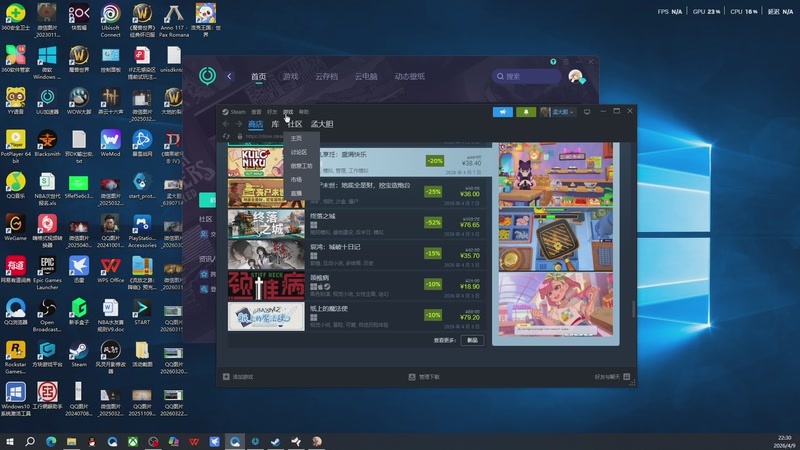The height and width of the screenshot is (450, 800).
Task: Click the UU accelerator logo
Action: [x=207, y=76]
